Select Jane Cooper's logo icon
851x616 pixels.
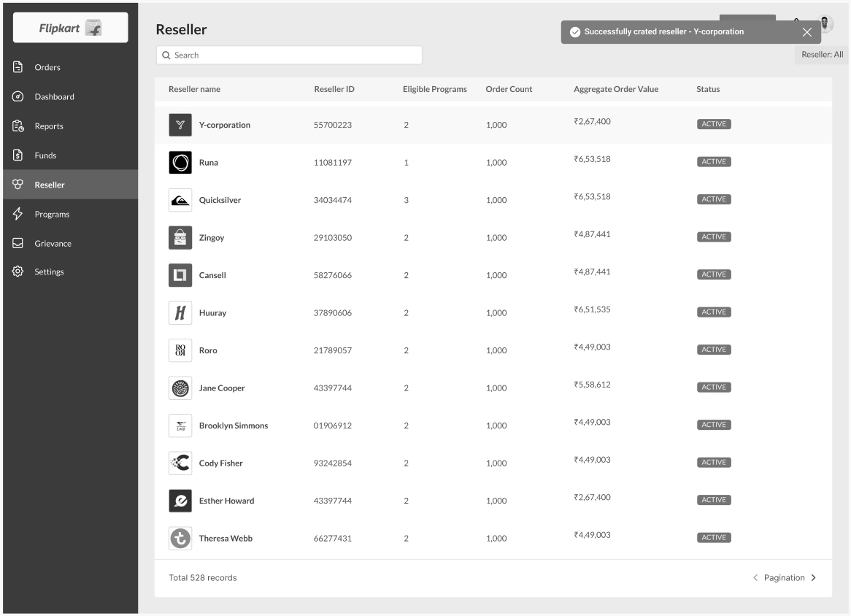(180, 388)
